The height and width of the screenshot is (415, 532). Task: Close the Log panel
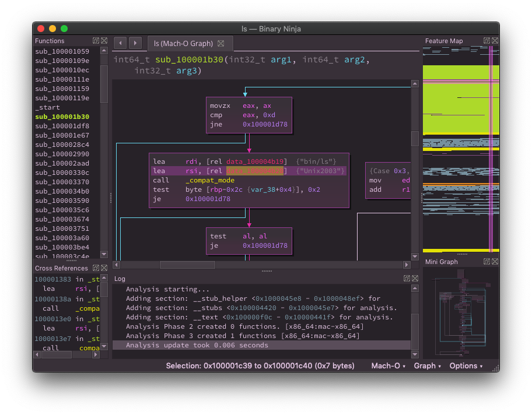tap(415, 279)
